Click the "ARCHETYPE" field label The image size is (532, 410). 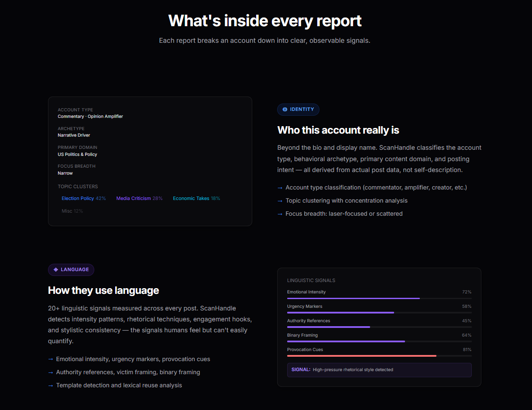pos(71,129)
